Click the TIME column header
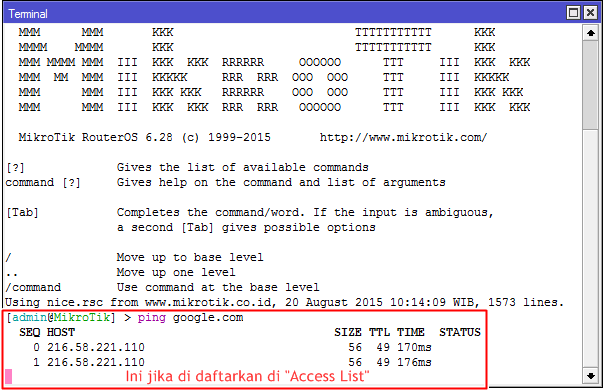The width and height of the screenshot is (603, 391). tap(411, 332)
